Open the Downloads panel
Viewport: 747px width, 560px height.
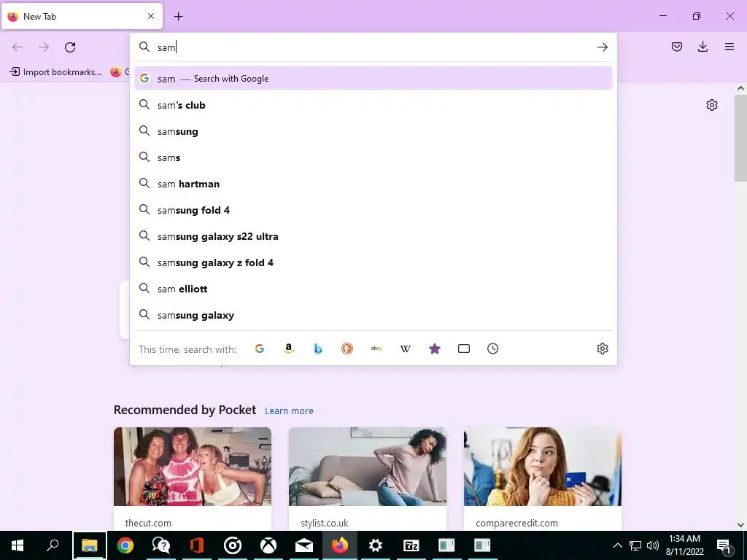click(x=703, y=47)
